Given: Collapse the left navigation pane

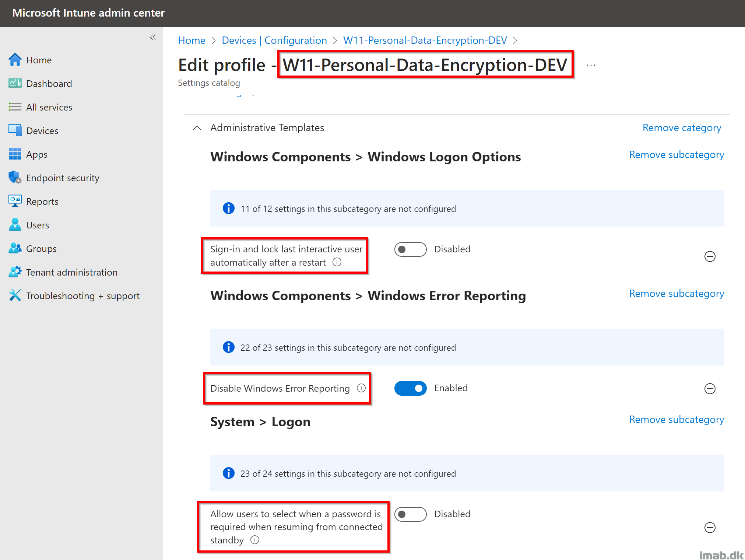Looking at the screenshot, I should [x=153, y=37].
